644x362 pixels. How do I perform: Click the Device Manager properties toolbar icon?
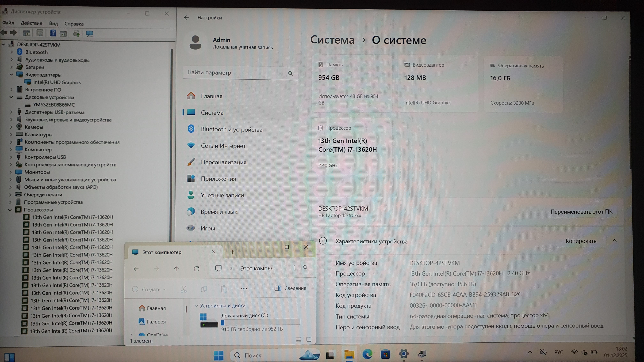[40, 33]
